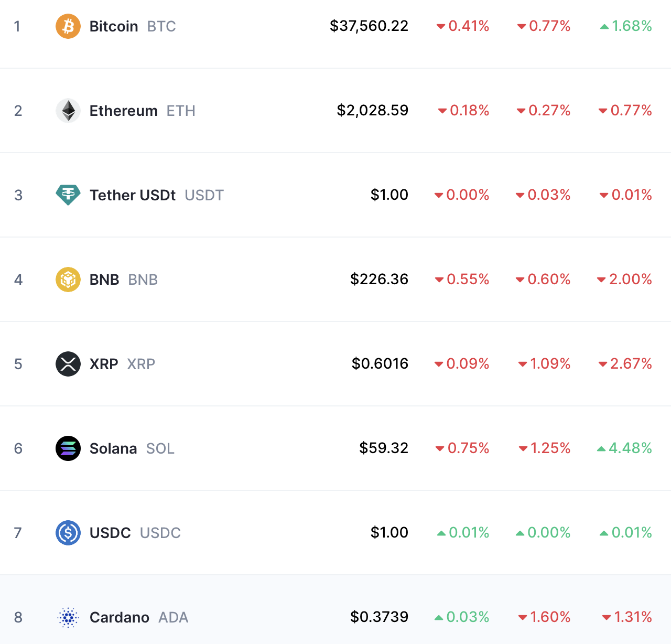Screen dimensions: 671x644
Task: Click the XRP ticker symbol text
Action: click(x=141, y=364)
